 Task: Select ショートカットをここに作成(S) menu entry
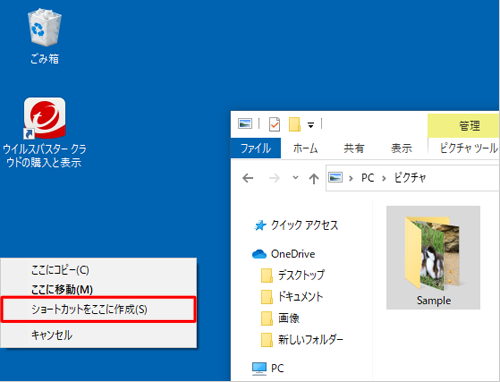98,309
